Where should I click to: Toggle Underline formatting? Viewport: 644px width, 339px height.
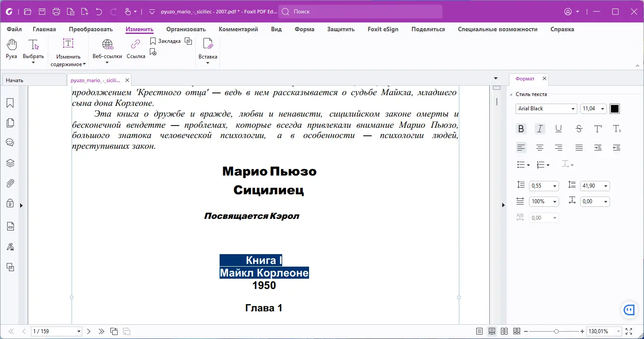pyautogui.click(x=559, y=129)
